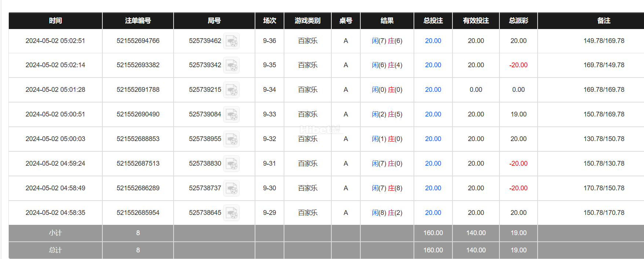Click 总计 grand total row label
This screenshot has width=644, height=259.
(x=55, y=250)
